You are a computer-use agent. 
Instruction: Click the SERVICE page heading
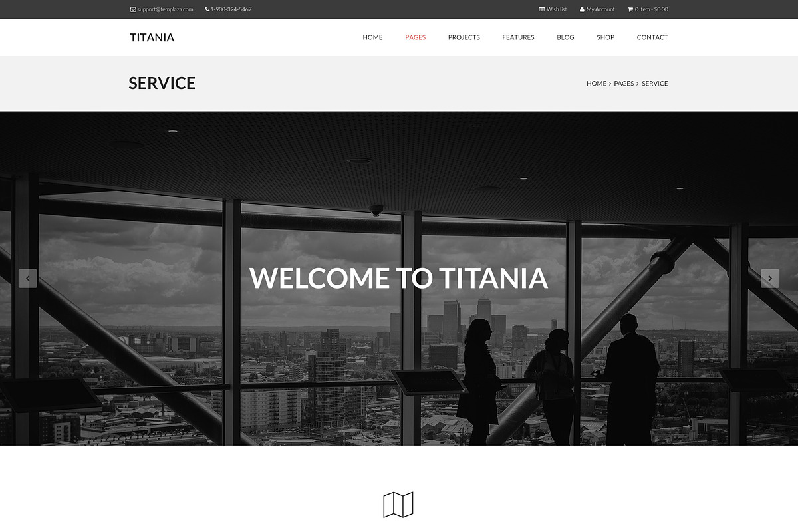pyautogui.click(x=162, y=83)
